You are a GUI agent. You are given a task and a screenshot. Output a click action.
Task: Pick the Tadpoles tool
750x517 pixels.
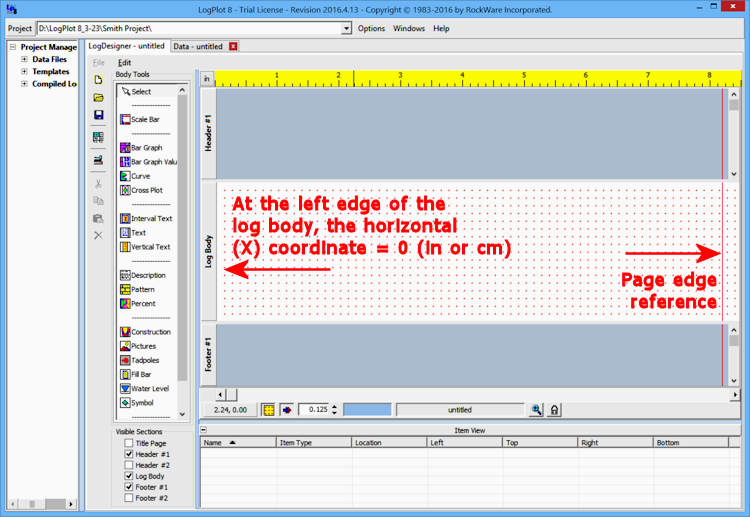pyautogui.click(x=144, y=360)
